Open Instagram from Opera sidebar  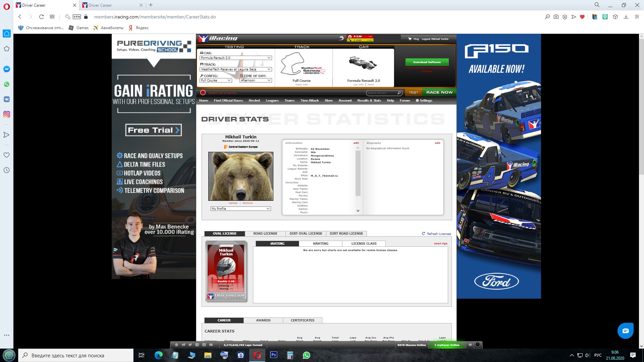[x=6, y=114]
